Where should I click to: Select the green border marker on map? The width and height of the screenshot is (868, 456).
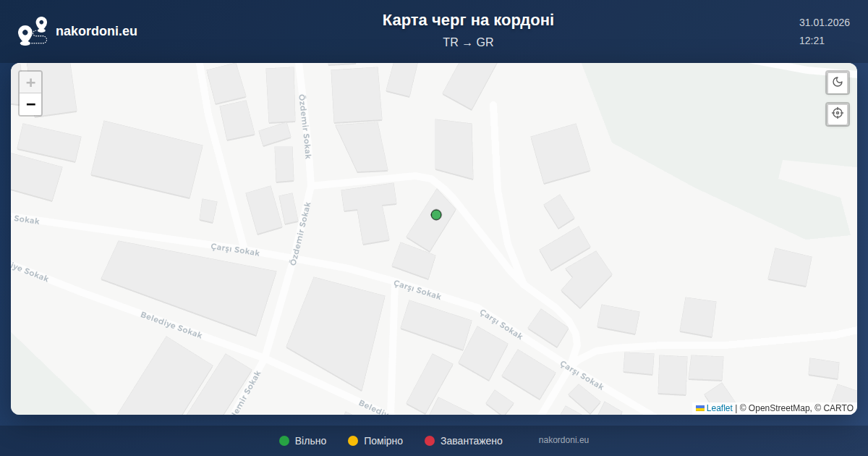pyautogui.click(x=436, y=214)
